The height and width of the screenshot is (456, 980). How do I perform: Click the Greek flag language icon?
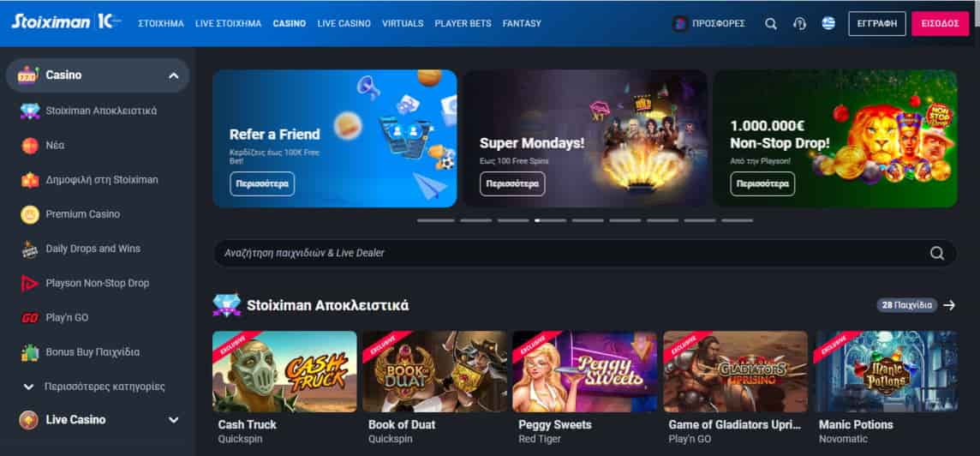click(x=828, y=24)
